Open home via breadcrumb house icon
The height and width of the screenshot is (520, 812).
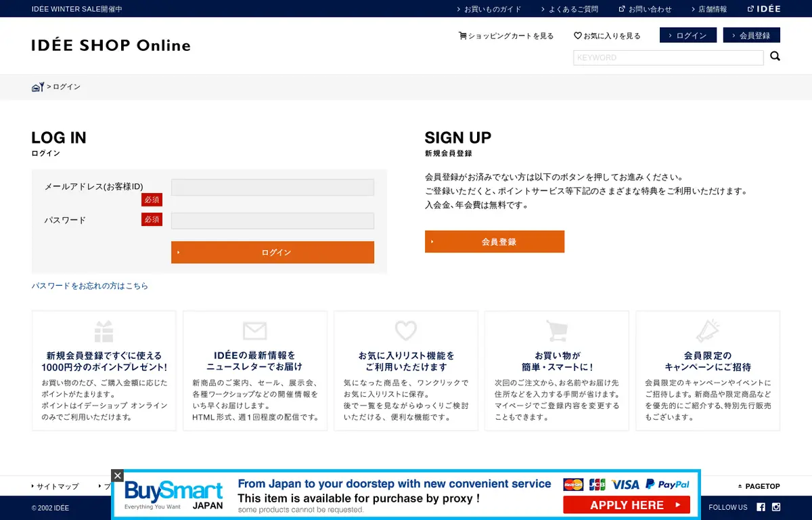(38, 87)
